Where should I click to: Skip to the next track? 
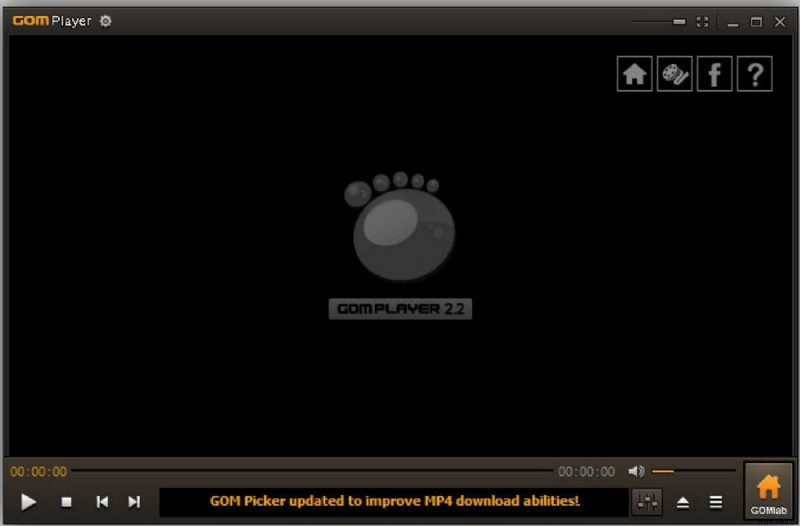pos(134,502)
